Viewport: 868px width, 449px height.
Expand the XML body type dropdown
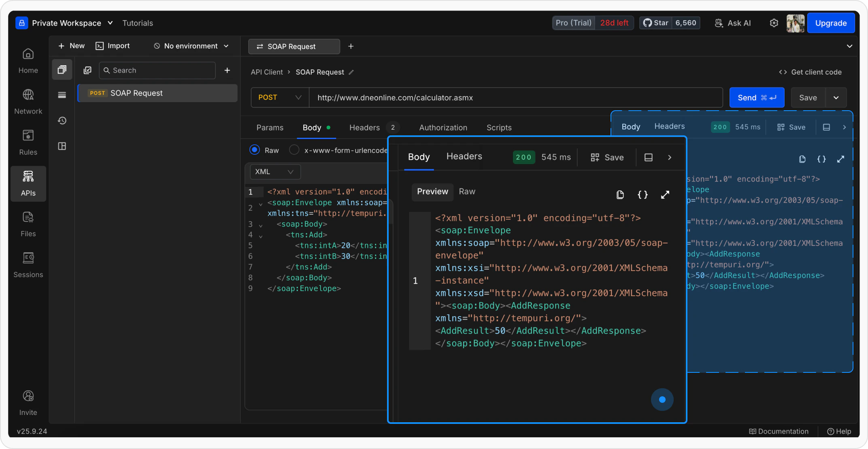point(275,172)
